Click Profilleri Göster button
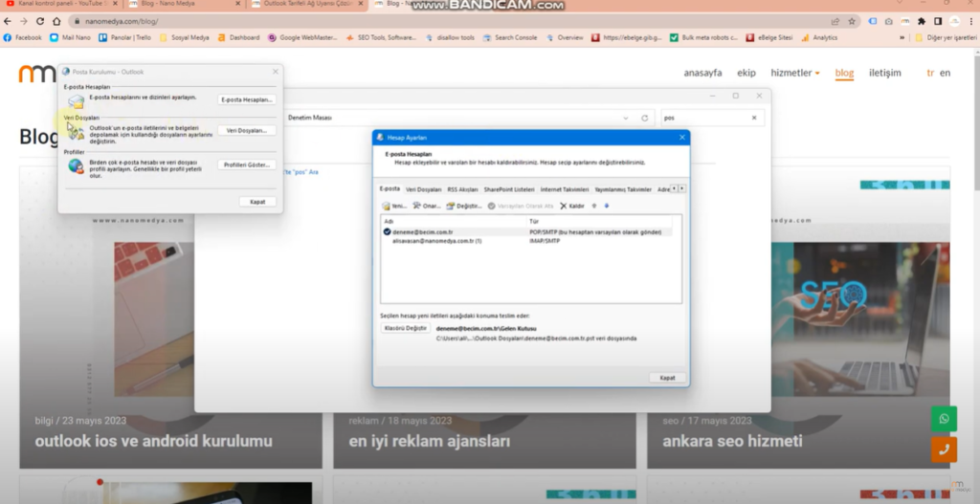Image resolution: width=980 pixels, height=504 pixels. pyautogui.click(x=247, y=164)
